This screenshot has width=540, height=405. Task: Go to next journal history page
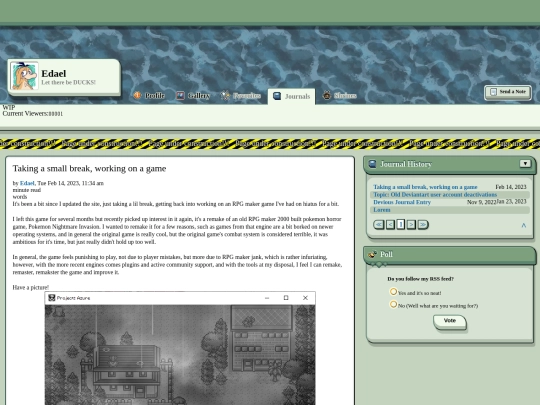tap(411, 225)
